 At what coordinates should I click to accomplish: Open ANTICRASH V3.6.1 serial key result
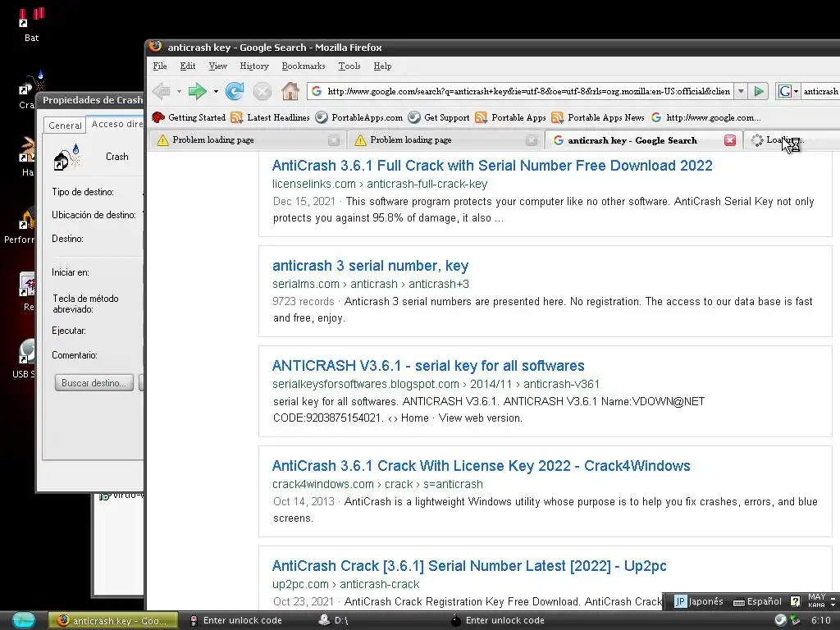pos(428,366)
